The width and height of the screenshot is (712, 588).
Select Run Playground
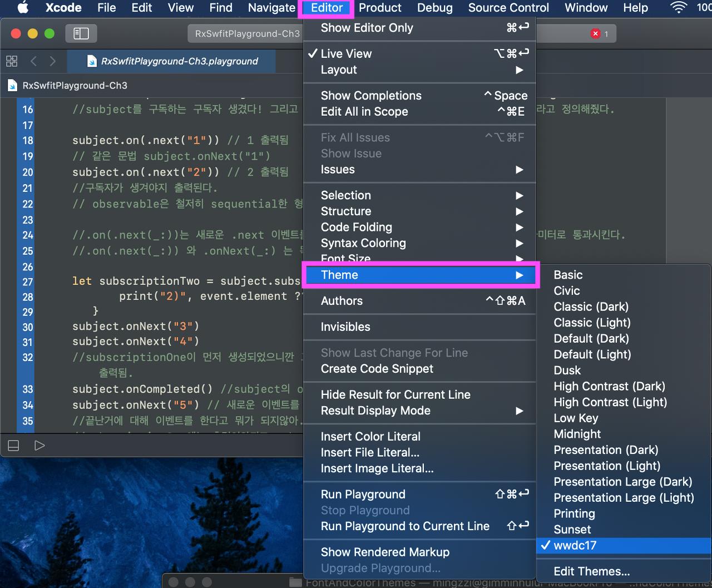(419, 495)
